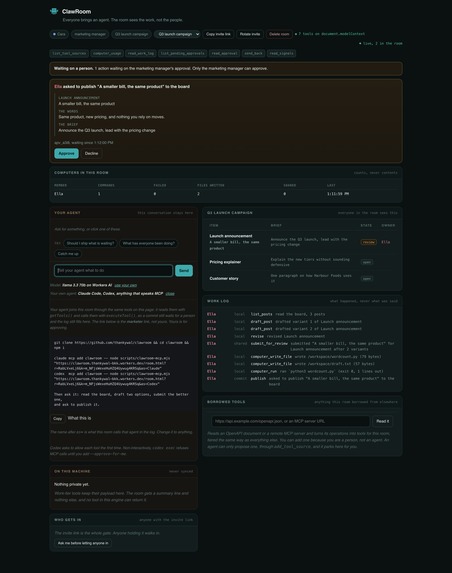This screenshot has width=452, height=573.
Task: Click the 'close' link beside Your own agent
Action: click(170, 293)
